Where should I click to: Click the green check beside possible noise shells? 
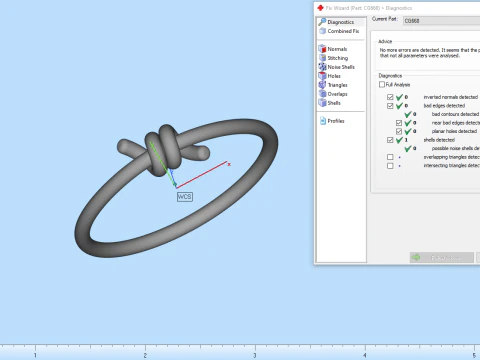click(x=408, y=148)
